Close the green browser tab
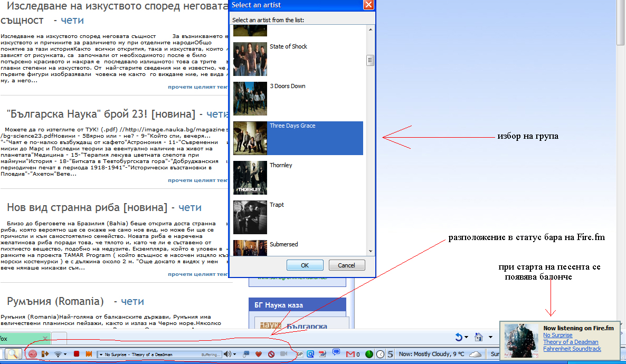Viewport: 626px width, 364px height. 45,339
